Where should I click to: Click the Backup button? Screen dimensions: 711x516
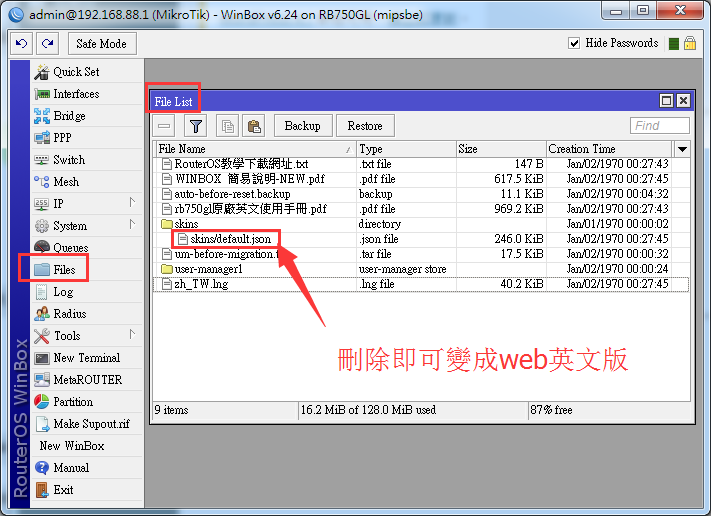303,126
